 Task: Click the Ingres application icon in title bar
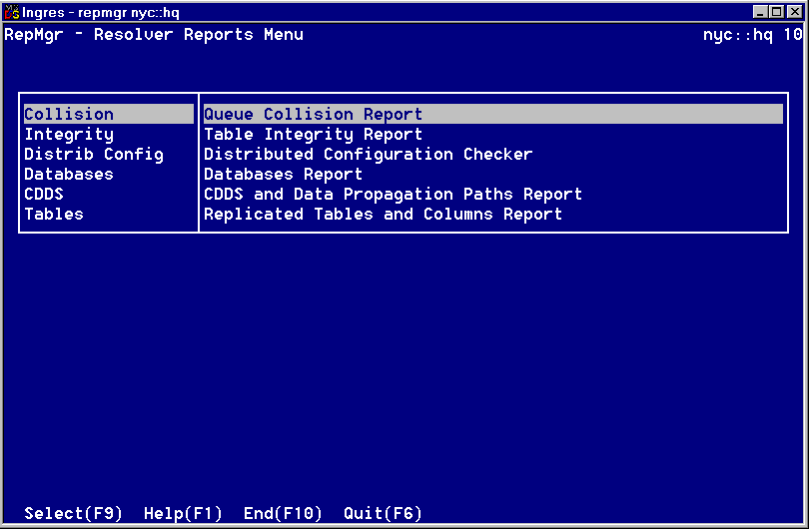11,11
